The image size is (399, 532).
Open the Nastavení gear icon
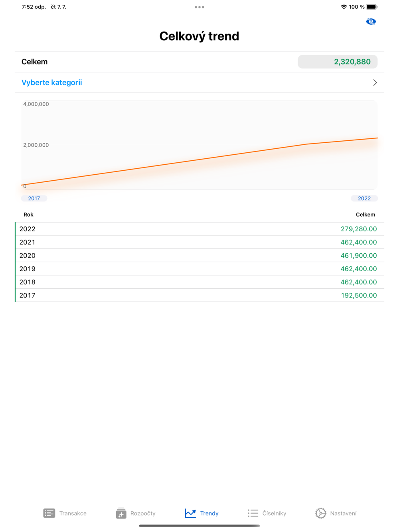coord(321,513)
